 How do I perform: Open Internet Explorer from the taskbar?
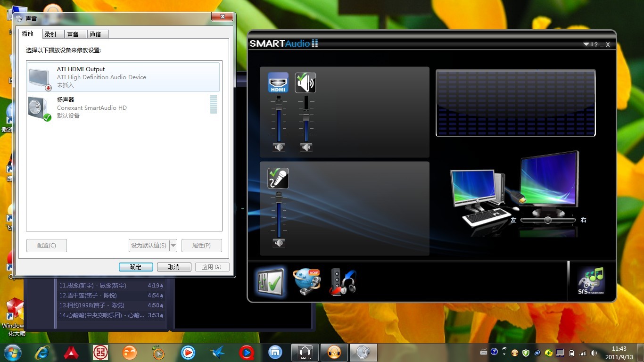pyautogui.click(x=42, y=352)
